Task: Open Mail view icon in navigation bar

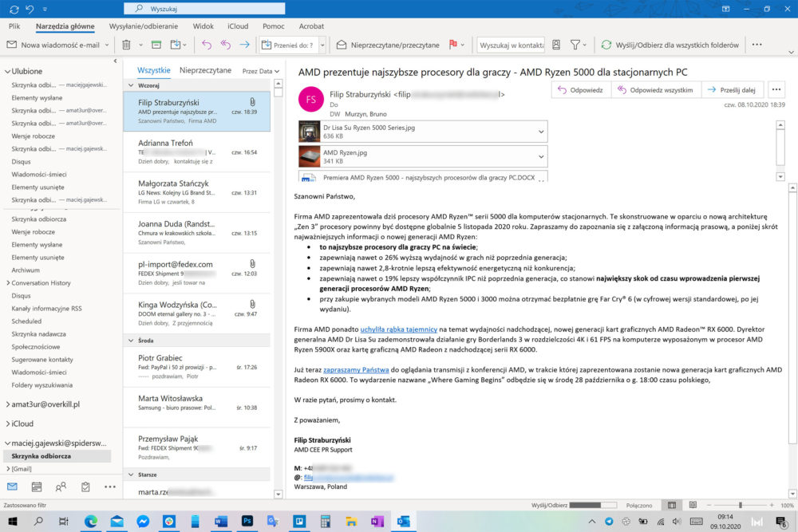Action: (12, 487)
